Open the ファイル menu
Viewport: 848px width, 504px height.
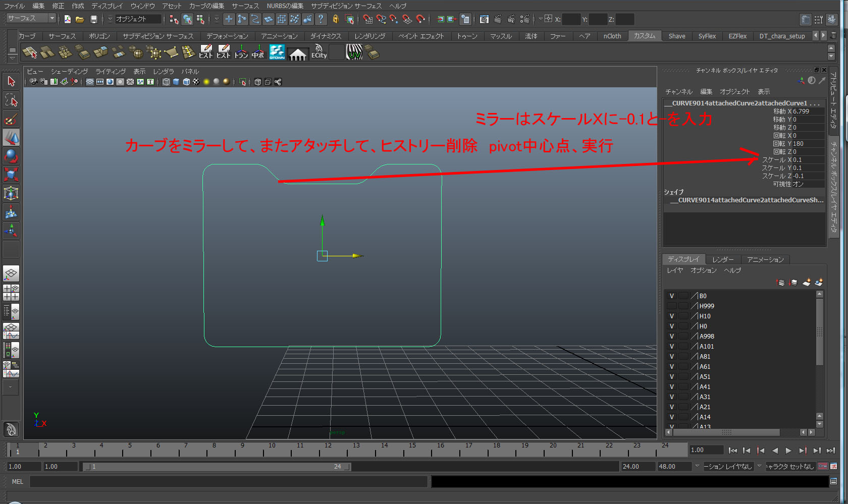pyautogui.click(x=14, y=6)
